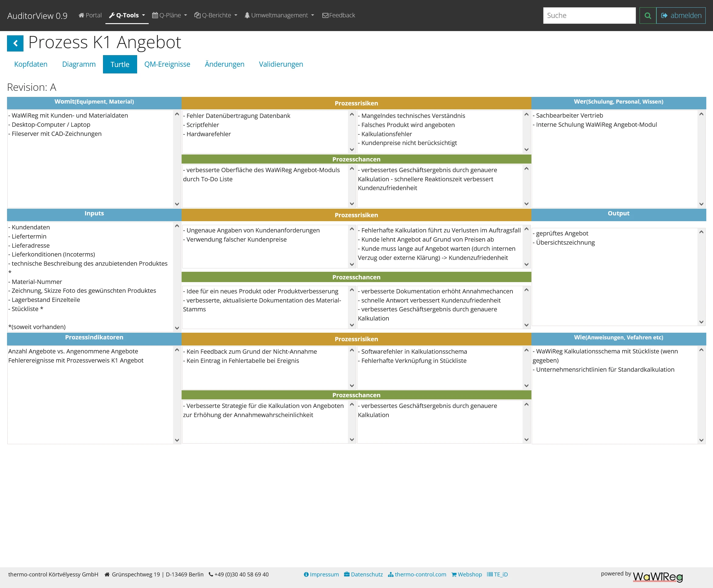The image size is (713, 588).
Task: Switch to the QM-Ereignisse tab
Action: [x=167, y=64]
